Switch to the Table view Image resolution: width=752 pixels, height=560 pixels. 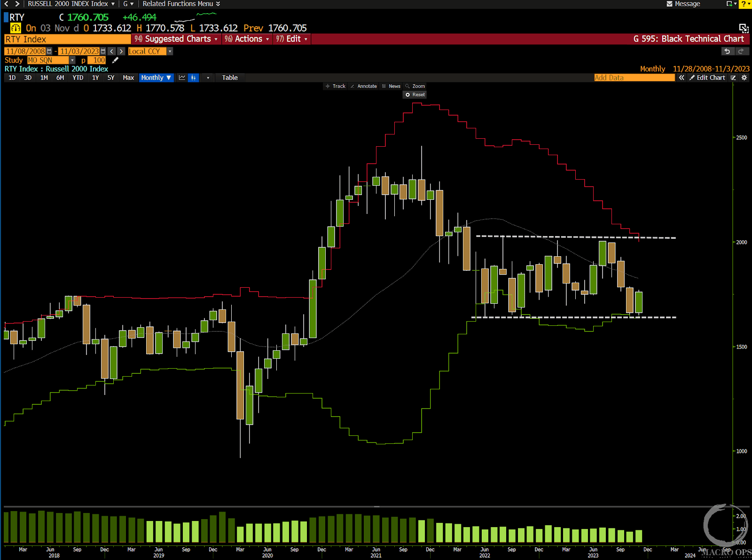[x=230, y=78]
